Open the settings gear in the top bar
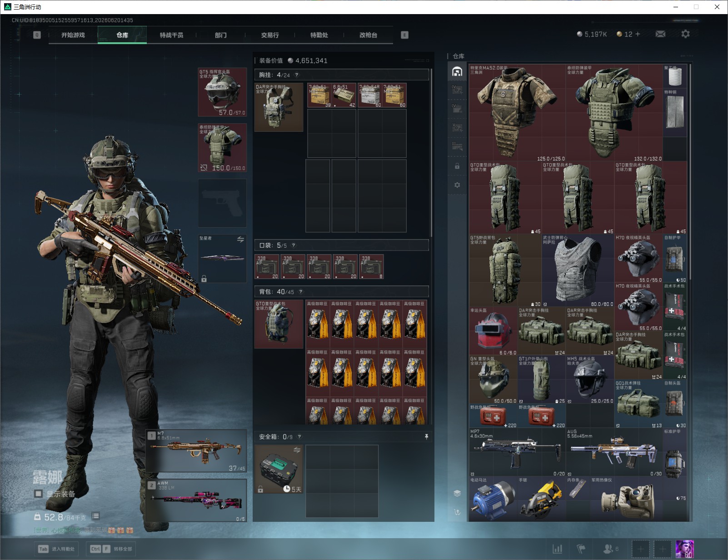This screenshot has height=560, width=728. [685, 34]
